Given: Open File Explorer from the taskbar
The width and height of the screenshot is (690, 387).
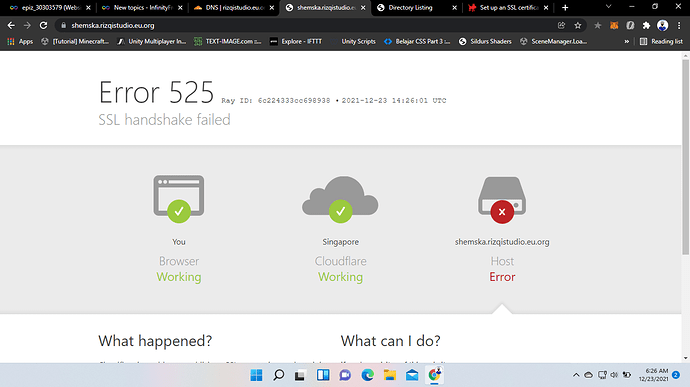Looking at the screenshot, I should pyautogui.click(x=390, y=375).
